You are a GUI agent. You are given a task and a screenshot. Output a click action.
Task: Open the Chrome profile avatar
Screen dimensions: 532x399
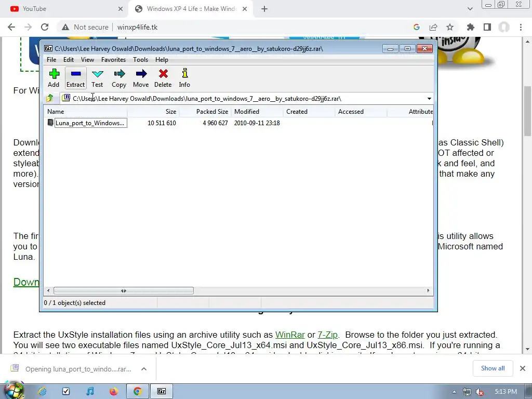[504, 27]
